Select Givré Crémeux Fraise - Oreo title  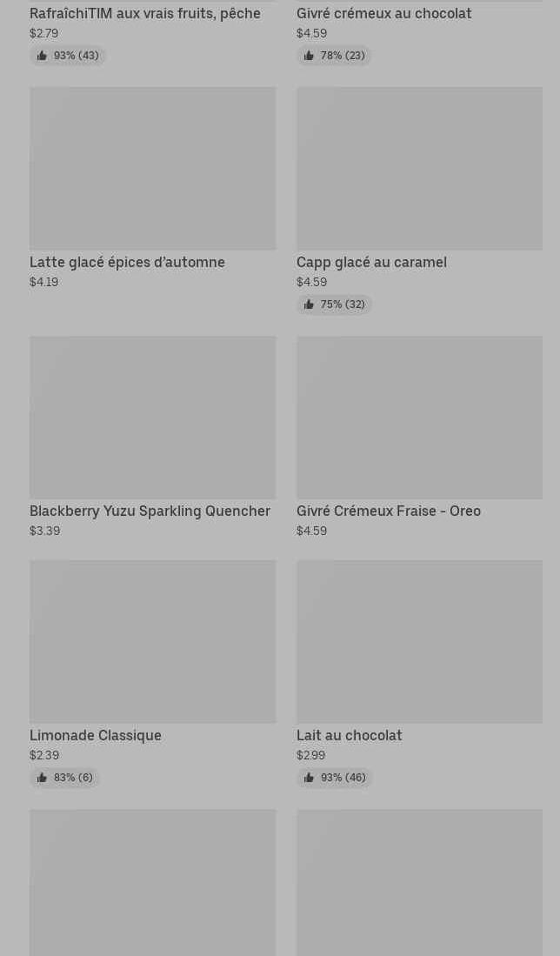pos(388,511)
